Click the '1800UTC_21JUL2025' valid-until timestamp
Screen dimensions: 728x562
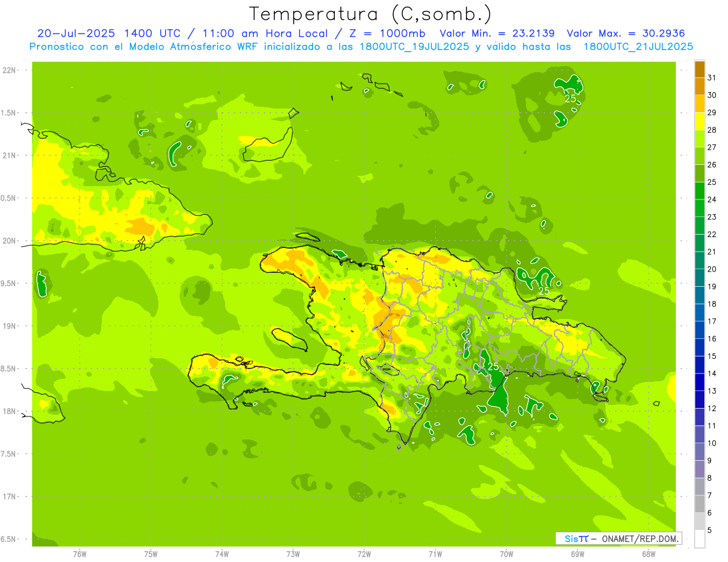click(638, 47)
